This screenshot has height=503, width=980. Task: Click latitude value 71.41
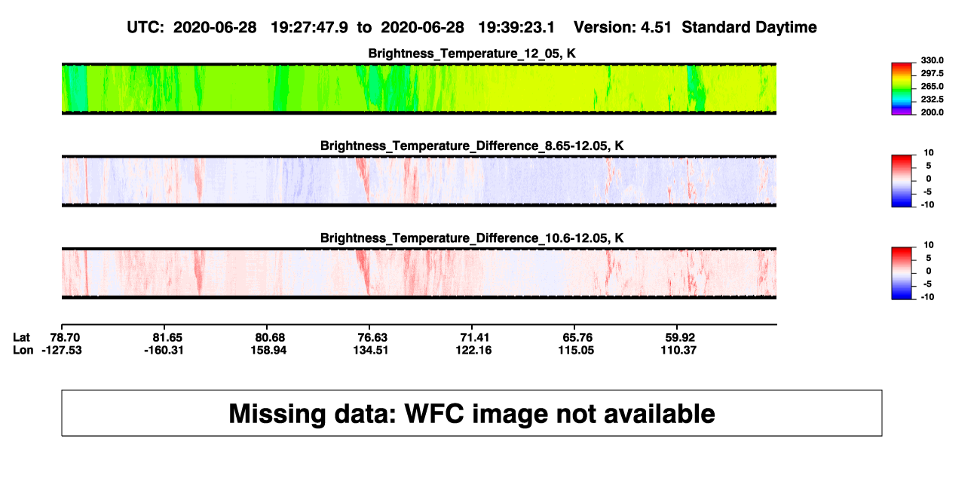[474, 338]
